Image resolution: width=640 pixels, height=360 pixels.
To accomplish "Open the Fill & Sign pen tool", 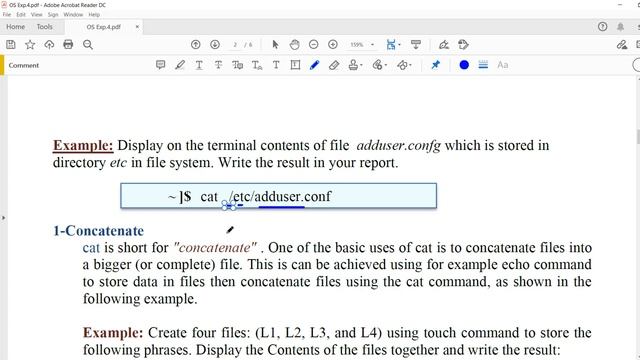I will coord(444,44).
